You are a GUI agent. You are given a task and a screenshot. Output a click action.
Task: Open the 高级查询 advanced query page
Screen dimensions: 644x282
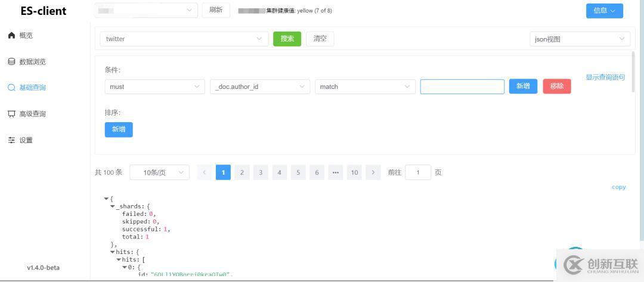[32, 114]
